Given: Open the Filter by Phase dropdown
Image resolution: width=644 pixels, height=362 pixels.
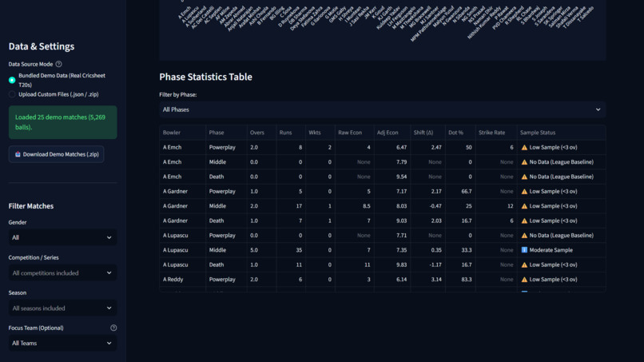Looking at the screenshot, I should click(383, 109).
